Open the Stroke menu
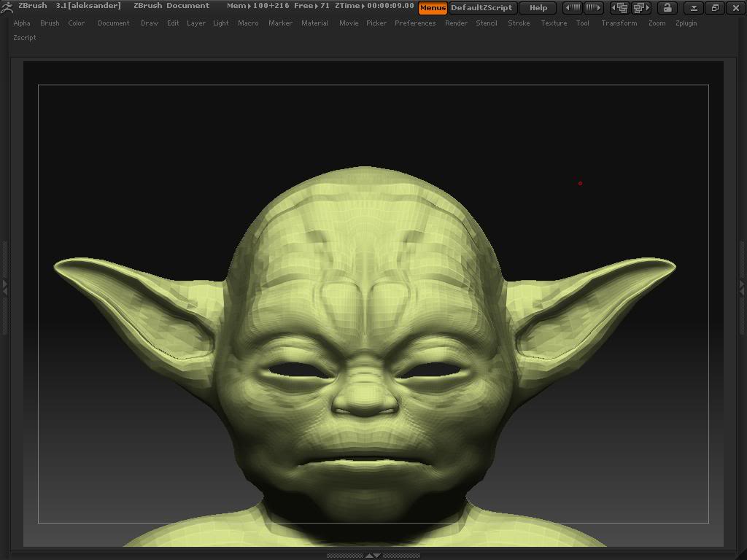This screenshot has width=747, height=560. 519,23
